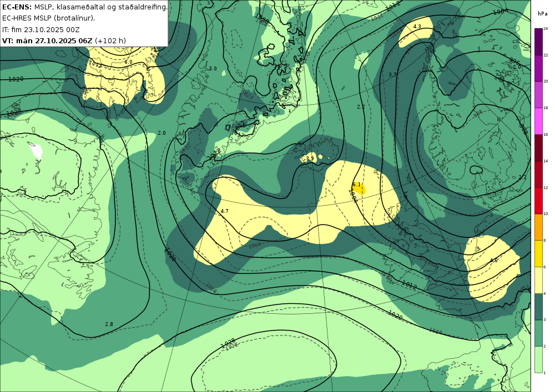This screenshot has height=392, width=555.
Task: Click the '996' isobar label on the map
Action: (514, 60)
